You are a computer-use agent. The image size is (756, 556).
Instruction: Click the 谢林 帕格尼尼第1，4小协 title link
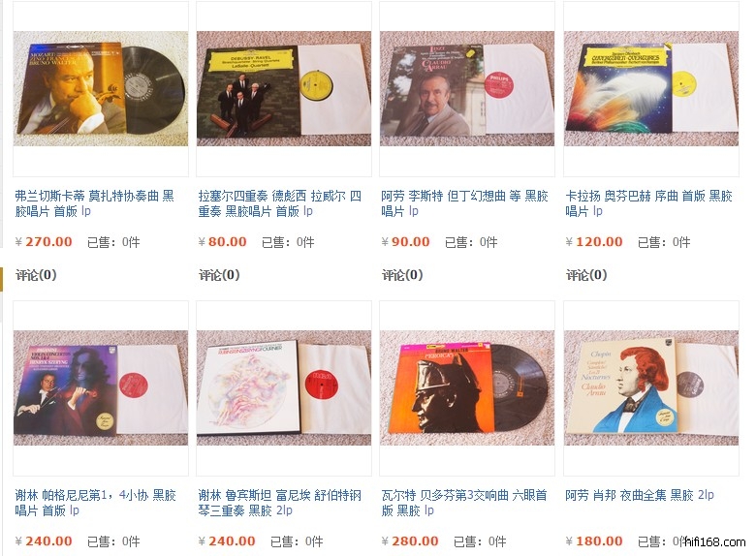[x=95, y=503]
